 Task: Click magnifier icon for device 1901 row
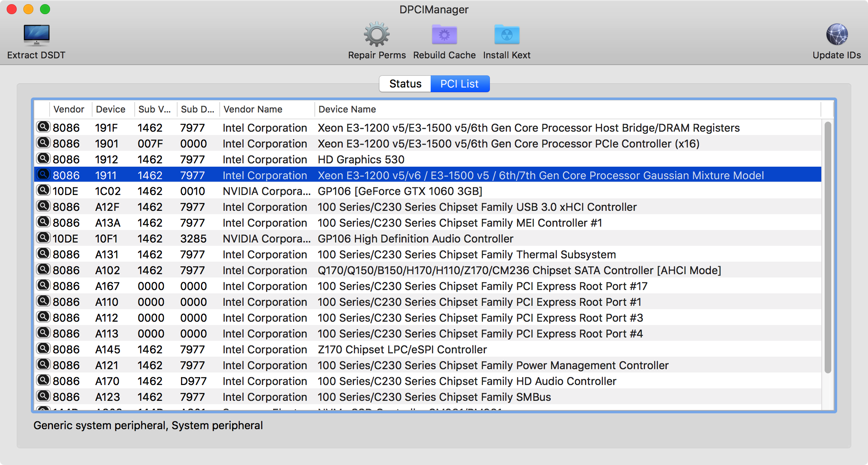[43, 142]
